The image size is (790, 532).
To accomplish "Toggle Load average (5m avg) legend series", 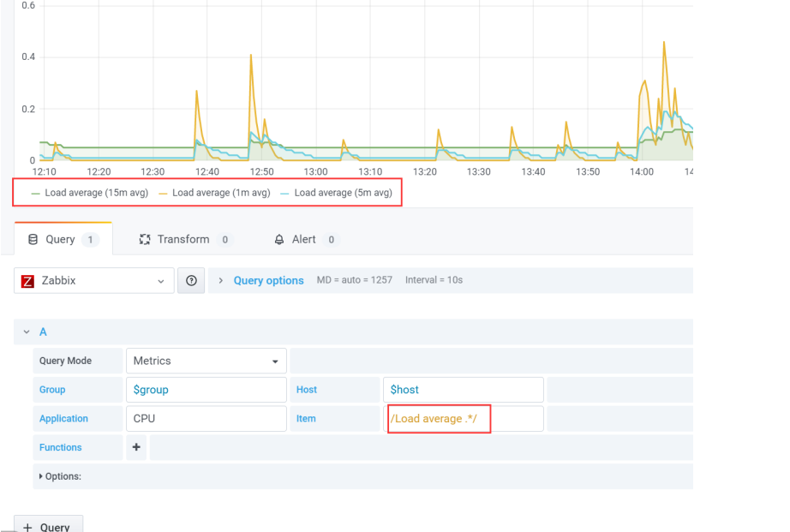I will point(343,193).
